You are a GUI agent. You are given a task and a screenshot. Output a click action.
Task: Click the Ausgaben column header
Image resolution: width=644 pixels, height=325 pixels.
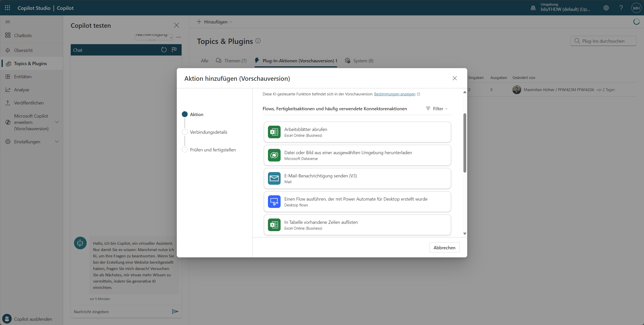[x=499, y=78]
